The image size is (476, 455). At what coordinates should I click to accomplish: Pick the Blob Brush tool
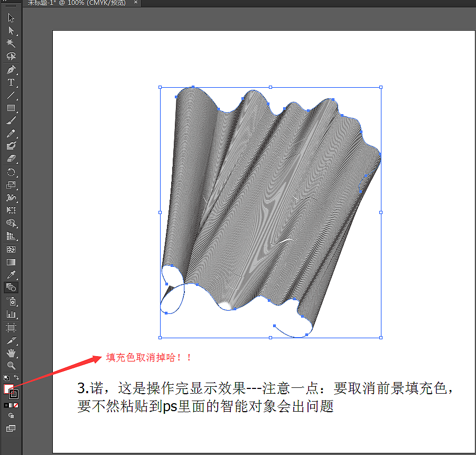coord(11,146)
